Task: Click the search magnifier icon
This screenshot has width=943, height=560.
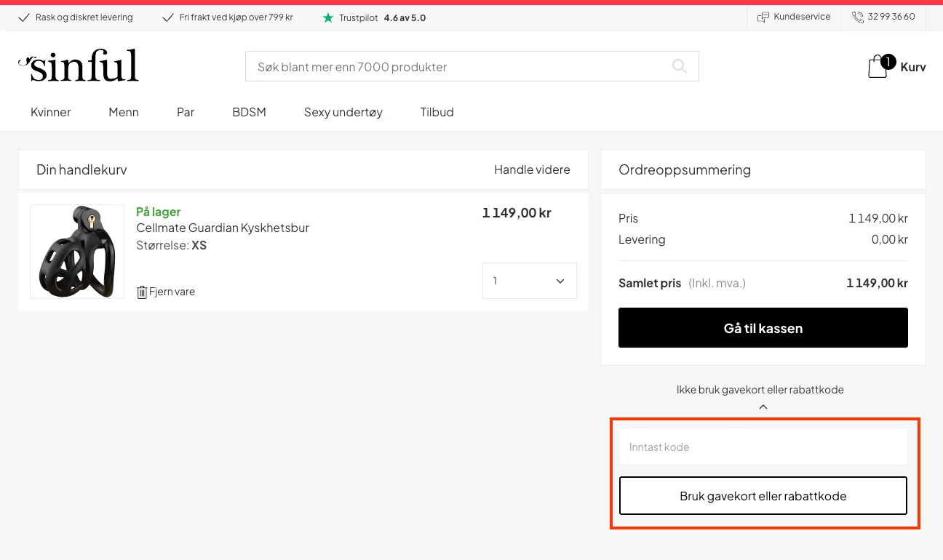Action: pos(679,66)
